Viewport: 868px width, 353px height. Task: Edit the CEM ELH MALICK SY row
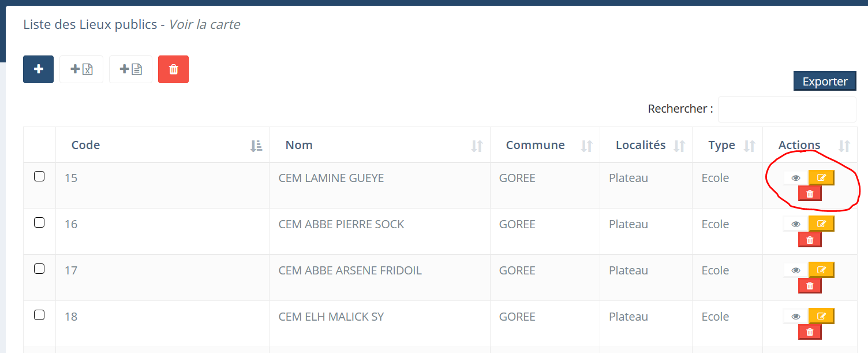tap(822, 316)
